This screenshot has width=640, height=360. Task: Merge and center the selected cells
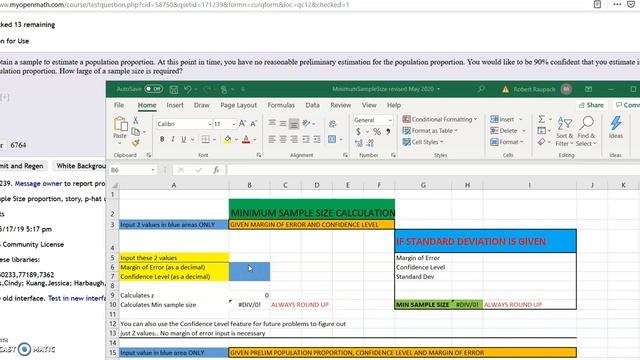tap(332, 140)
